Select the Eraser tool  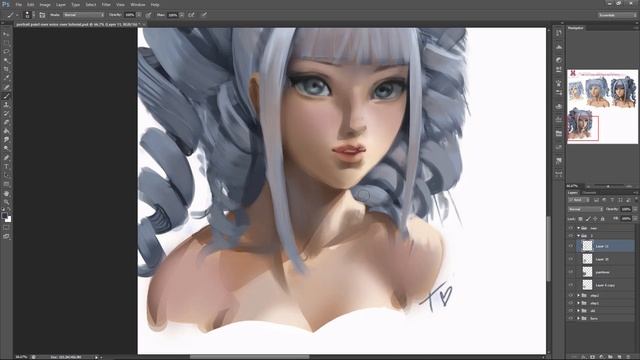tap(6, 122)
